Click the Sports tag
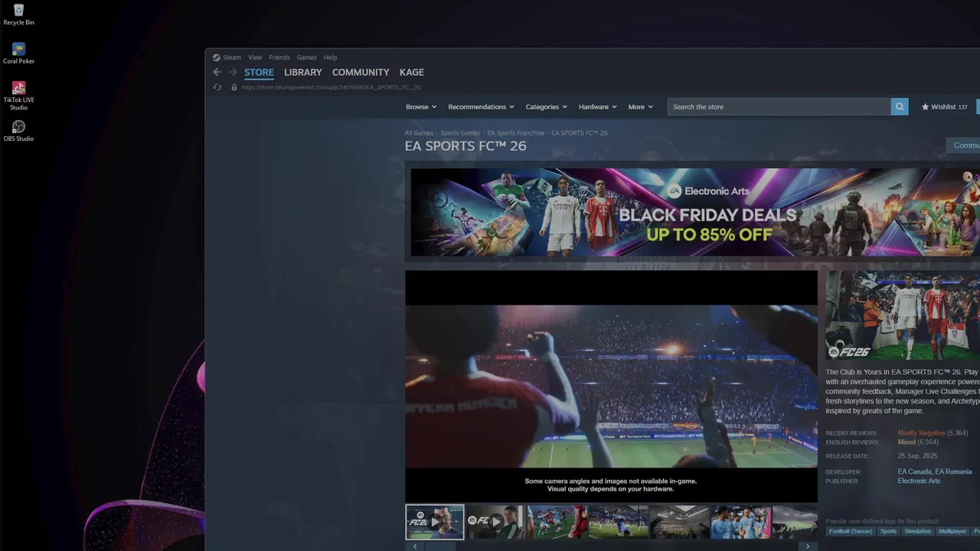This screenshot has height=551, width=980. pyautogui.click(x=888, y=531)
